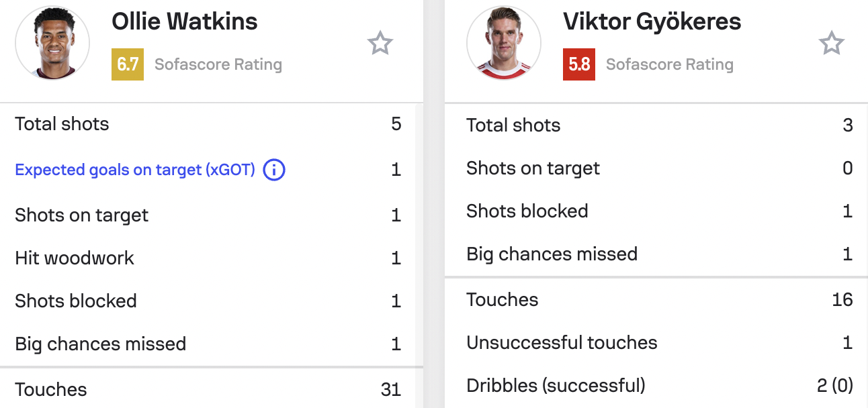Select Watkins' Total shots row

208,124
